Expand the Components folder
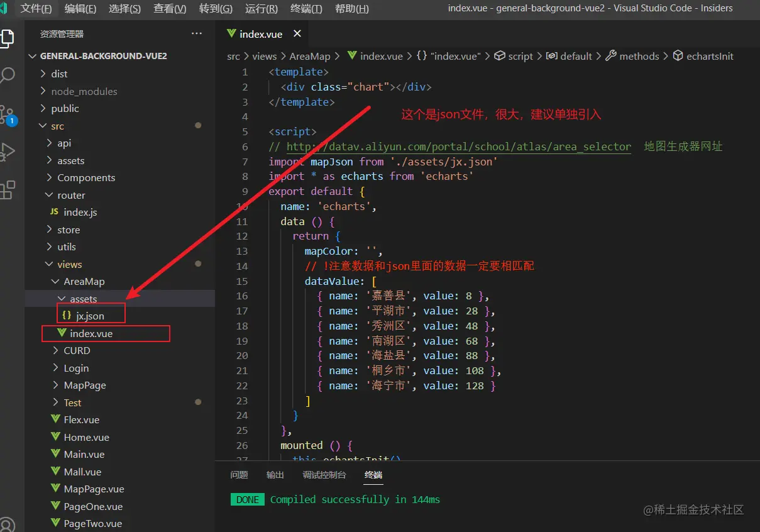The image size is (760, 532). point(50,177)
